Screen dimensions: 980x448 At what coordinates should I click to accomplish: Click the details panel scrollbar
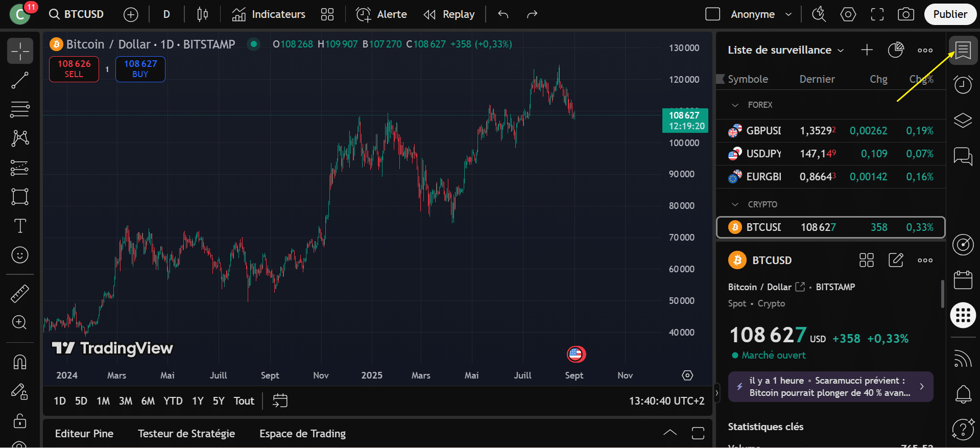click(x=942, y=294)
